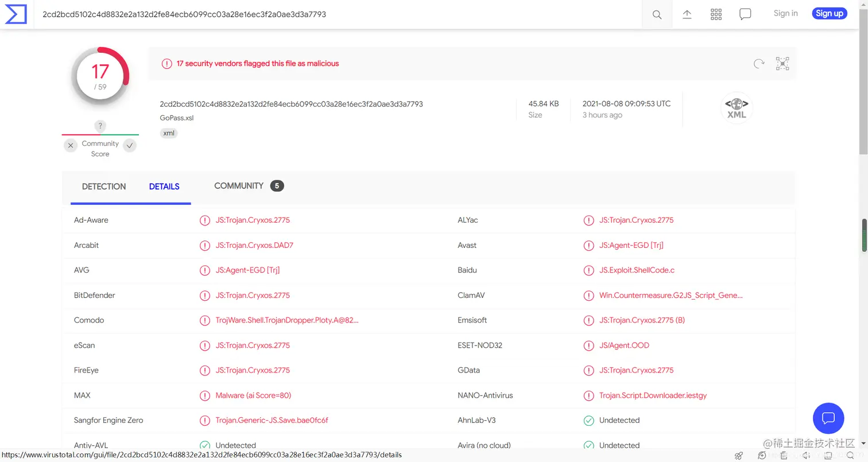Click the Avast JS:Agent-EGD [Trj] result

[631, 245]
